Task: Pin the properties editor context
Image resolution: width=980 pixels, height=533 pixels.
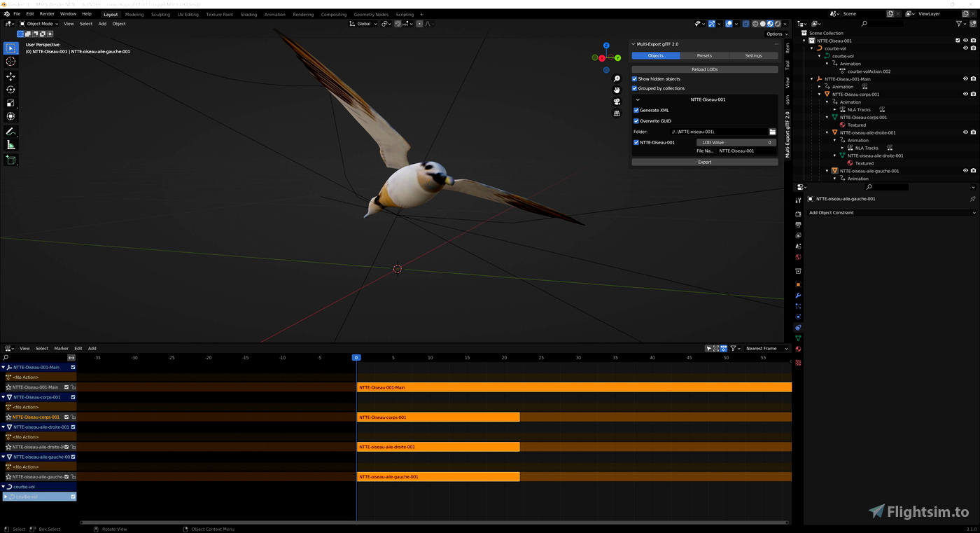Action: tap(972, 199)
